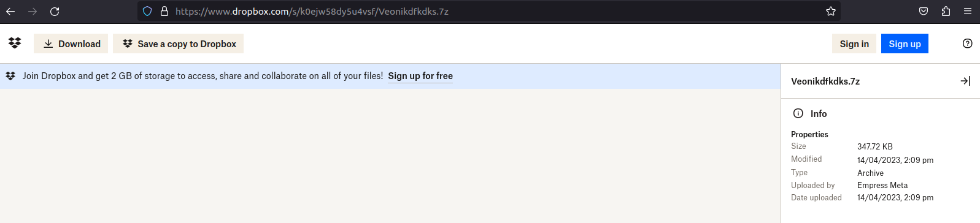Viewport: 980px width, 223px height.
Task: Follow the Sign up for free link
Action: click(x=420, y=76)
